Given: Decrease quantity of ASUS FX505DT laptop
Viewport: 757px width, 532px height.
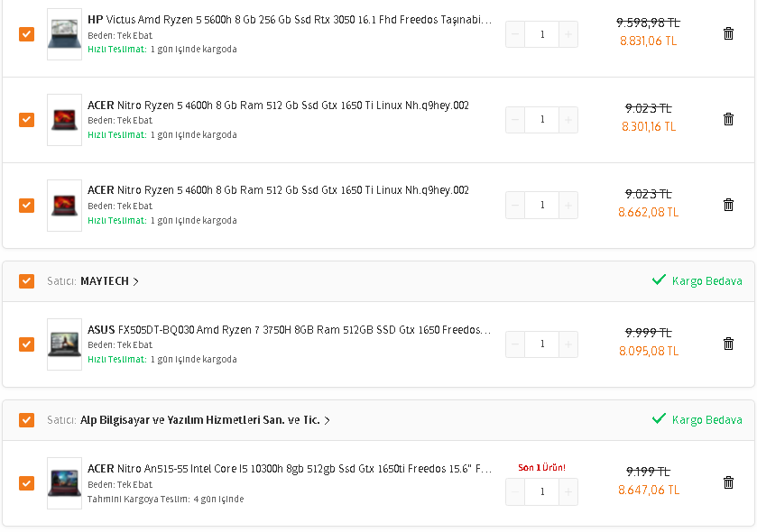Looking at the screenshot, I should coord(515,344).
